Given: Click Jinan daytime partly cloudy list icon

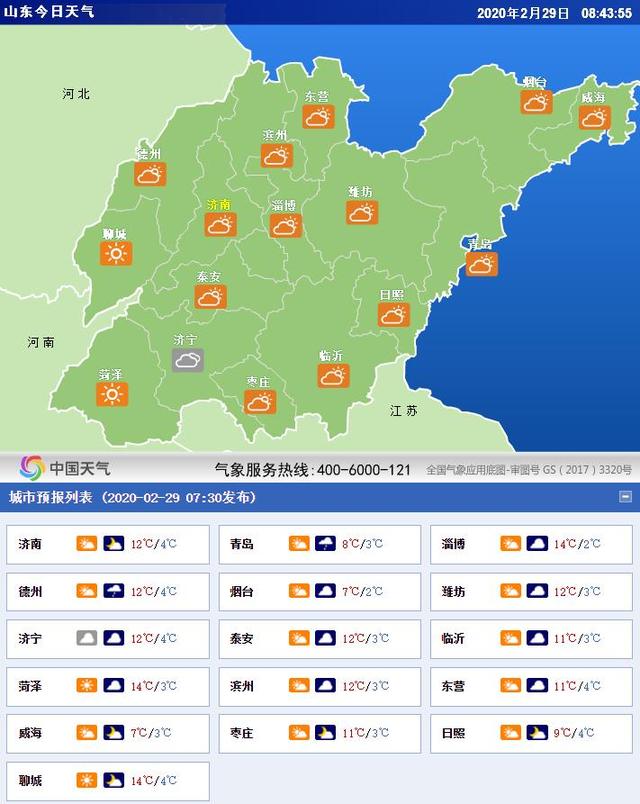Looking at the screenshot, I should [87, 544].
